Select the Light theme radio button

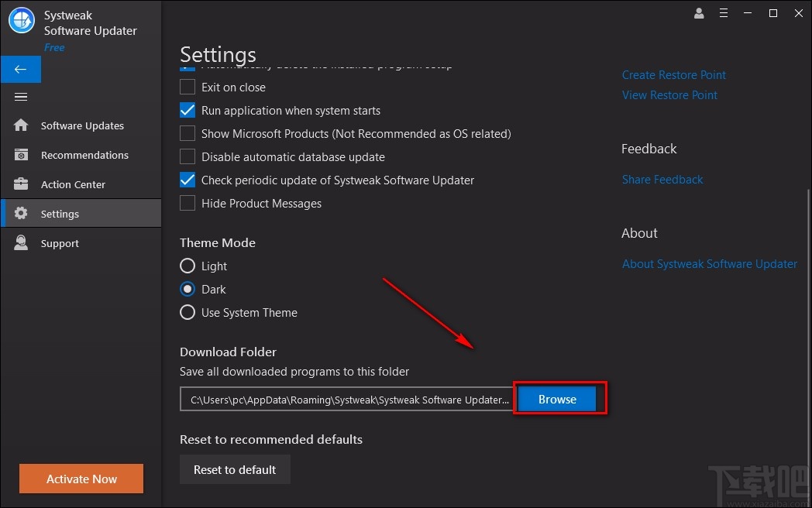(x=188, y=266)
